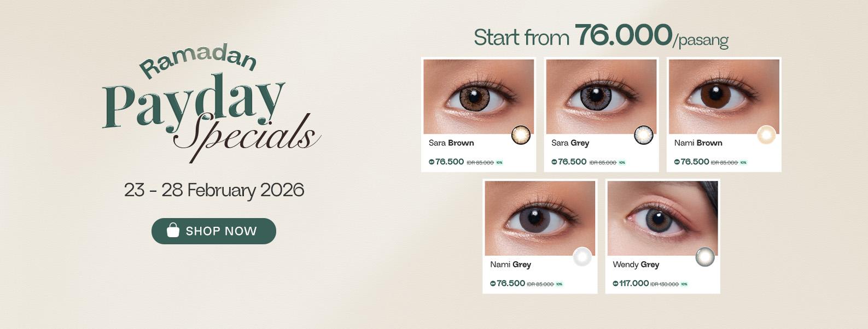This screenshot has height=329, width=868.
Task: Open the Sara Grey eye photo
Action: [601, 97]
